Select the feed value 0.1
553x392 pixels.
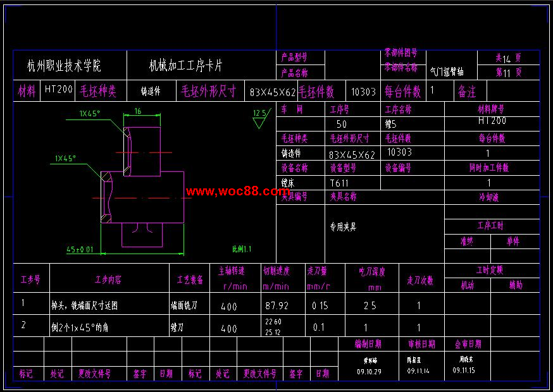pyautogui.click(x=318, y=328)
